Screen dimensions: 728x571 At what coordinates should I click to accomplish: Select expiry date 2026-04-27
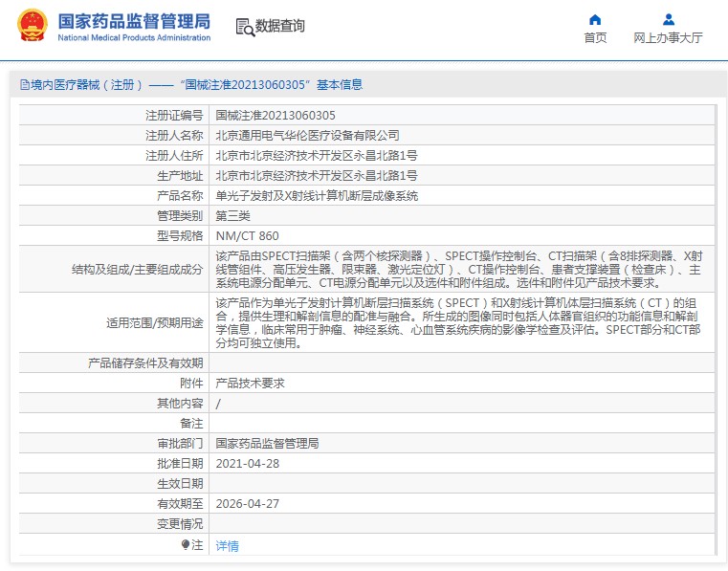tap(248, 504)
